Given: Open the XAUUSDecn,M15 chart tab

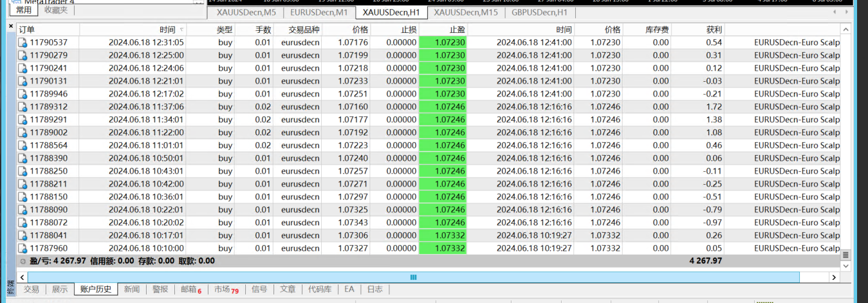Looking at the screenshot, I should (466, 12).
